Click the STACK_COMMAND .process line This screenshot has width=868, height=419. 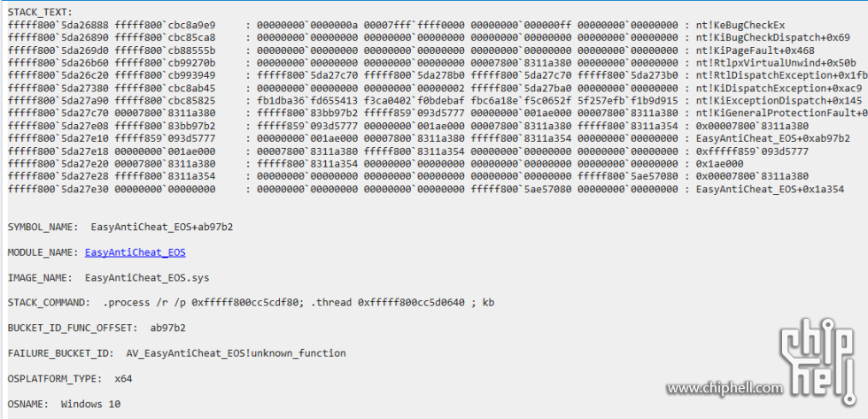point(251,303)
